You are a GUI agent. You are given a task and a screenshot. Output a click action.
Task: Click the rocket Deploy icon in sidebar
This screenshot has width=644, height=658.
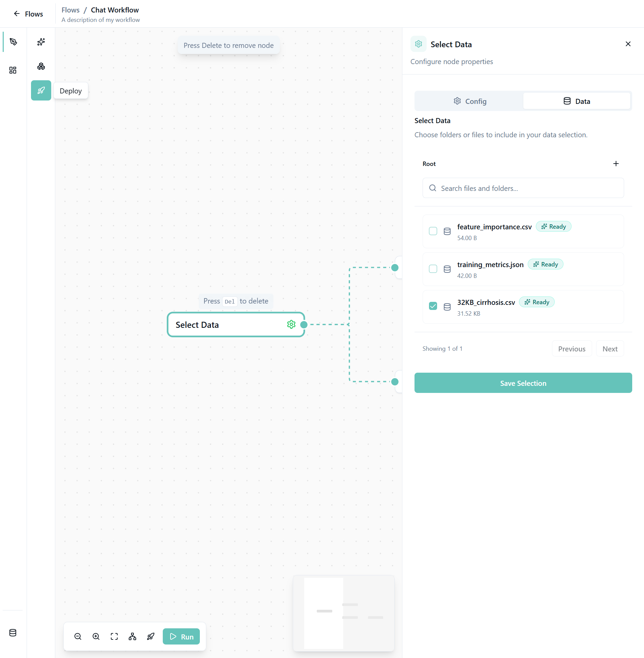tap(41, 90)
